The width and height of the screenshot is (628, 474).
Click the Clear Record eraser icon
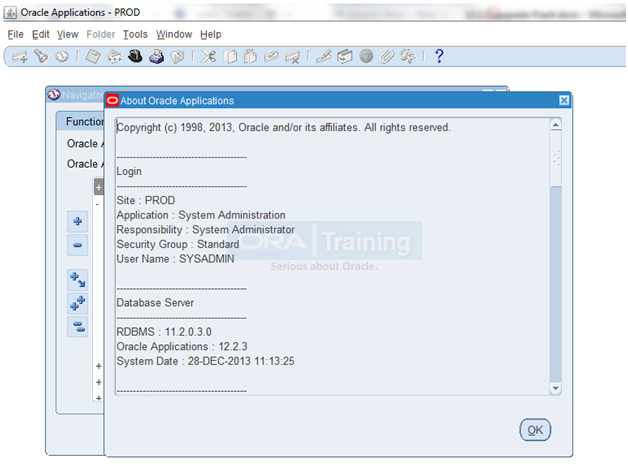[x=271, y=56]
